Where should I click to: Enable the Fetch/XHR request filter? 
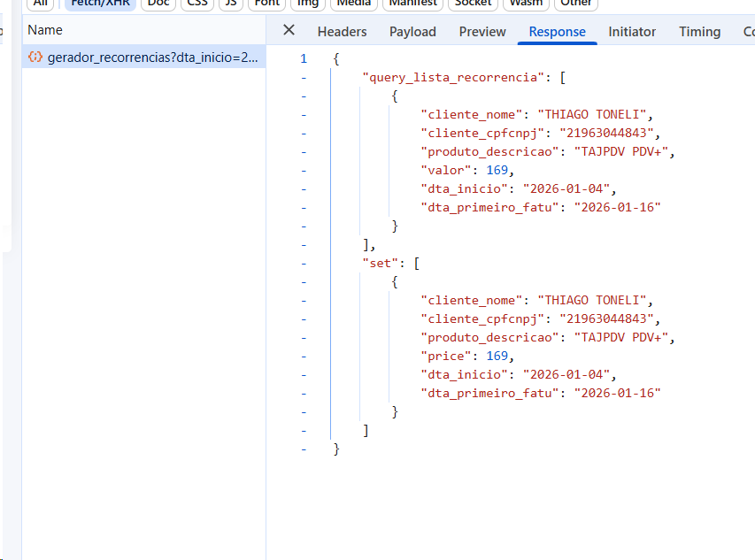[100, 4]
